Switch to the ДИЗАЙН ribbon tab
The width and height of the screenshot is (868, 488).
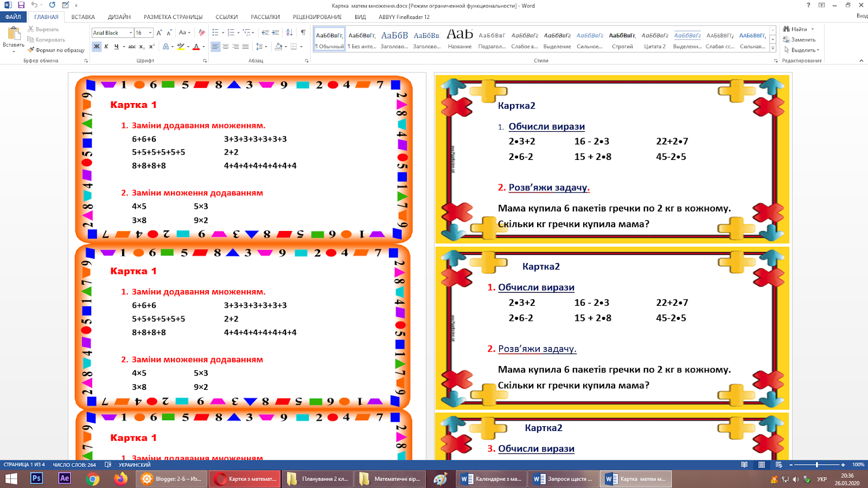click(119, 17)
